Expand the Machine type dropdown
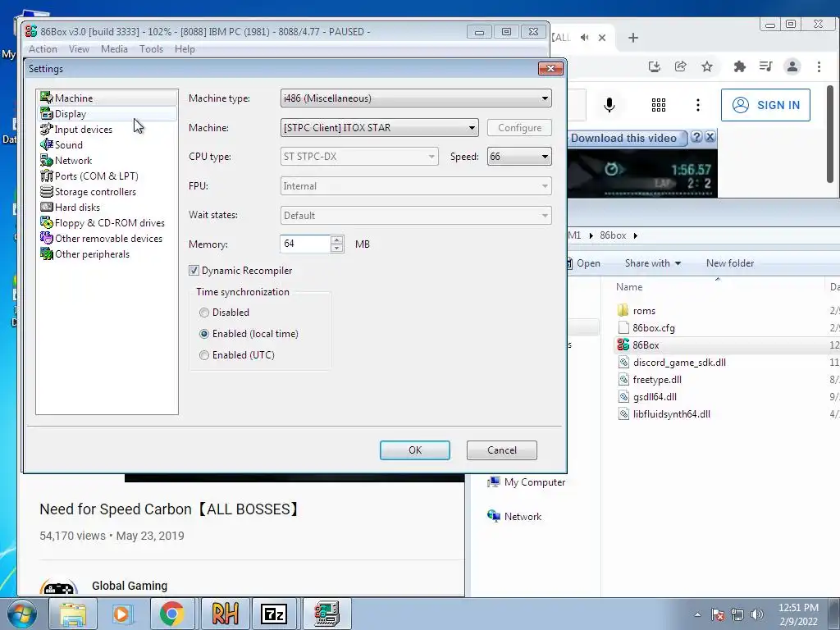 click(x=416, y=98)
